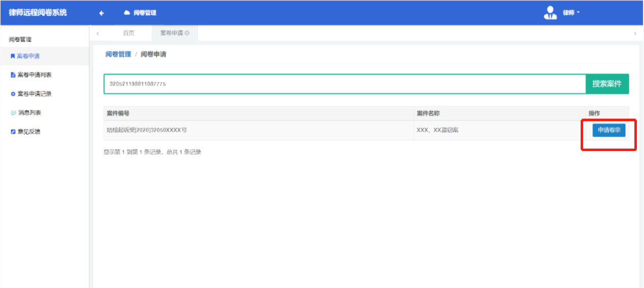Open 案卷申请 in the sidebar

(28, 56)
